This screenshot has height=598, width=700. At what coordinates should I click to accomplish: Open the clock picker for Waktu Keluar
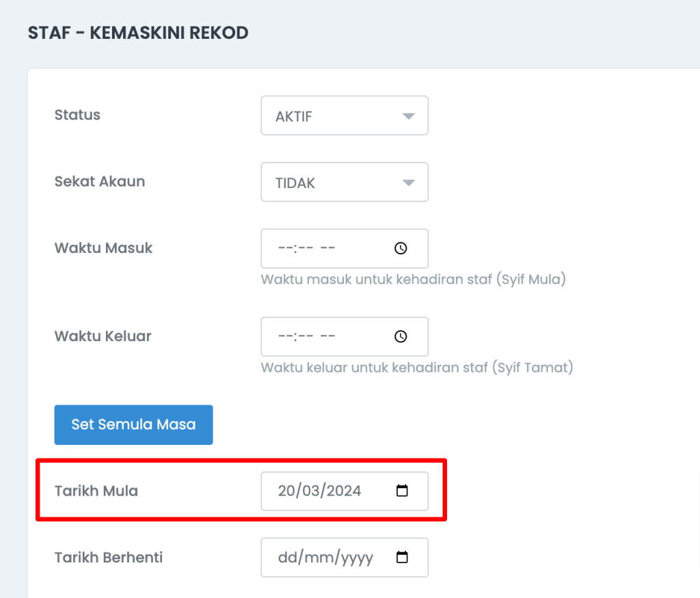[401, 337]
